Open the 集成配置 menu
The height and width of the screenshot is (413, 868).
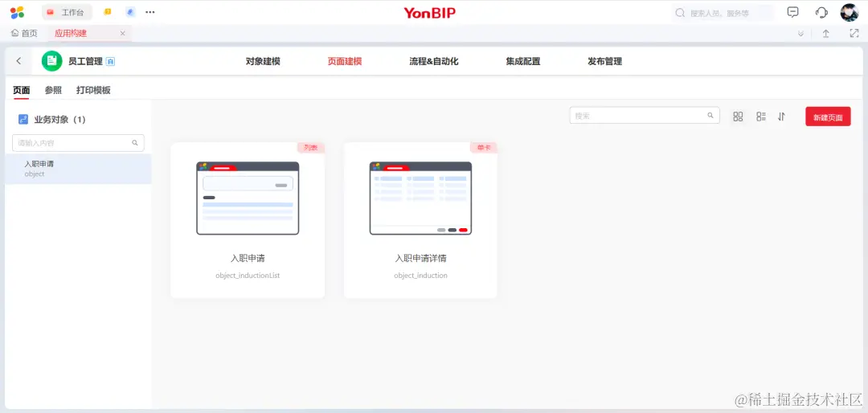[x=523, y=61]
